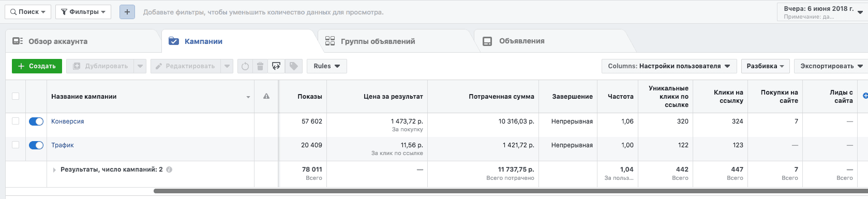Click the horizontal scrollbar under the table
The height and width of the screenshot is (199, 868).
click(511, 191)
